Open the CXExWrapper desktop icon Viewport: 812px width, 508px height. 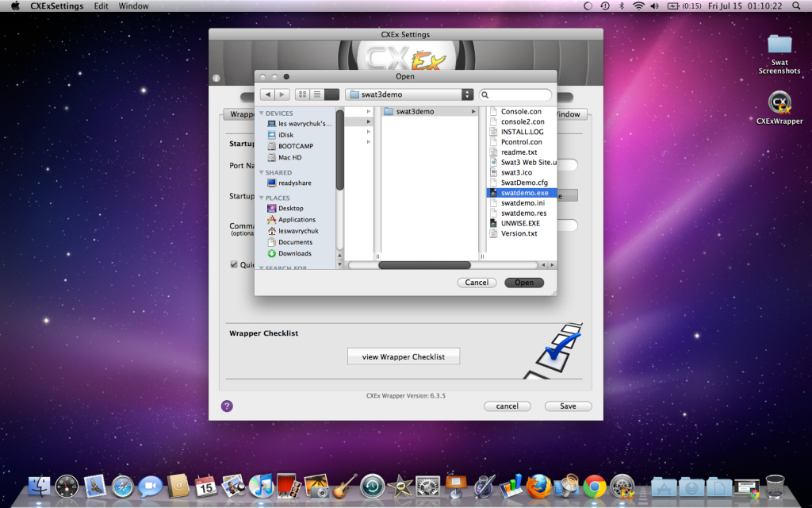(x=779, y=108)
